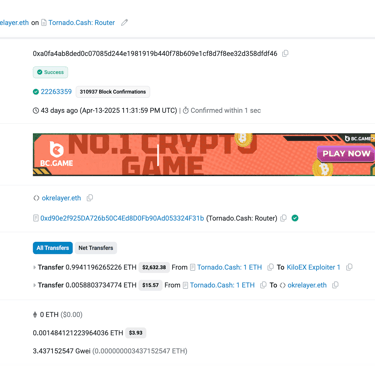Select the All Transfers tab
The height and width of the screenshot is (366, 375).
pos(53,248)
